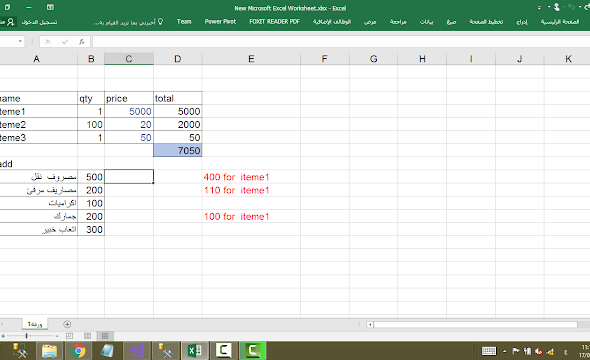The height and width of the screenshot is (360, 590).
Task: Click the white Camtasia icon in taskbar
Action: point(224,351)
